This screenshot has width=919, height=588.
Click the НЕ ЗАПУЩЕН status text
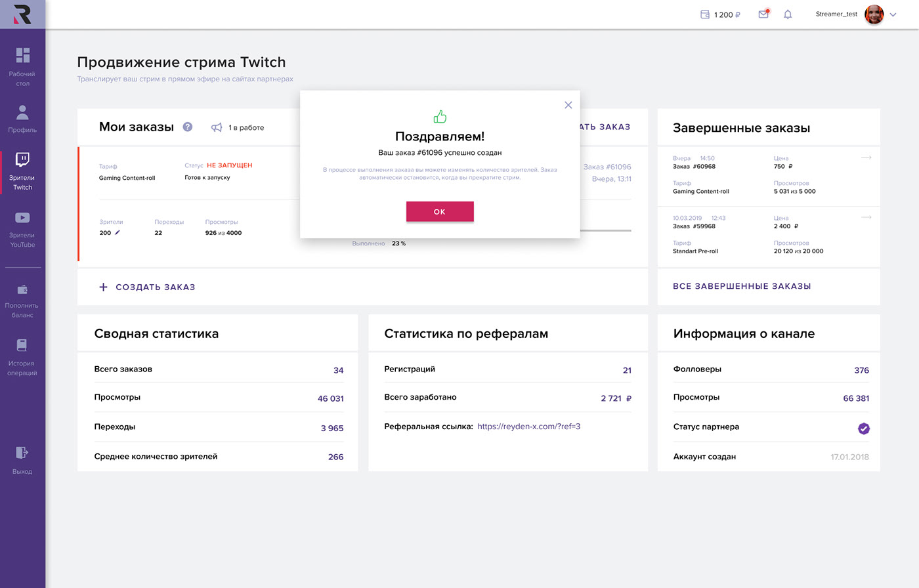tap(230, 165)
